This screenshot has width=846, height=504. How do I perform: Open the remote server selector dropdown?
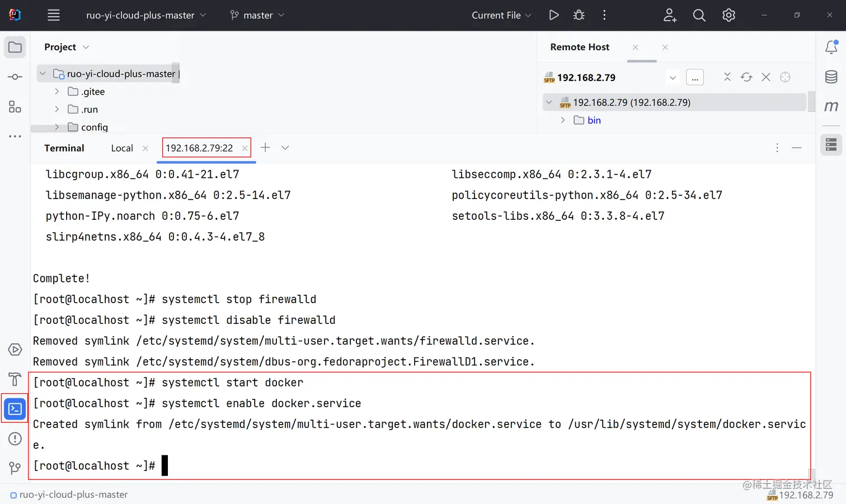point(673,78)
